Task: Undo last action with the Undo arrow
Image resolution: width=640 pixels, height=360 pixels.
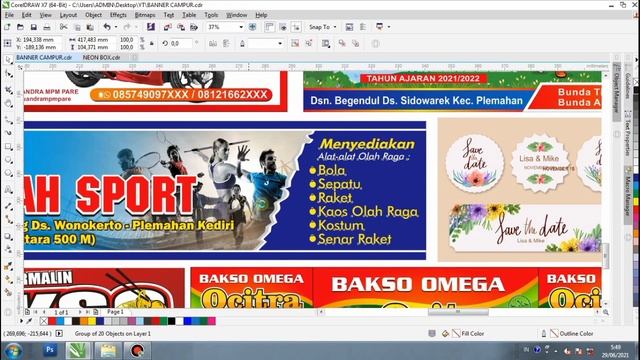Action: pyautogui.click(x=107, y=27)
